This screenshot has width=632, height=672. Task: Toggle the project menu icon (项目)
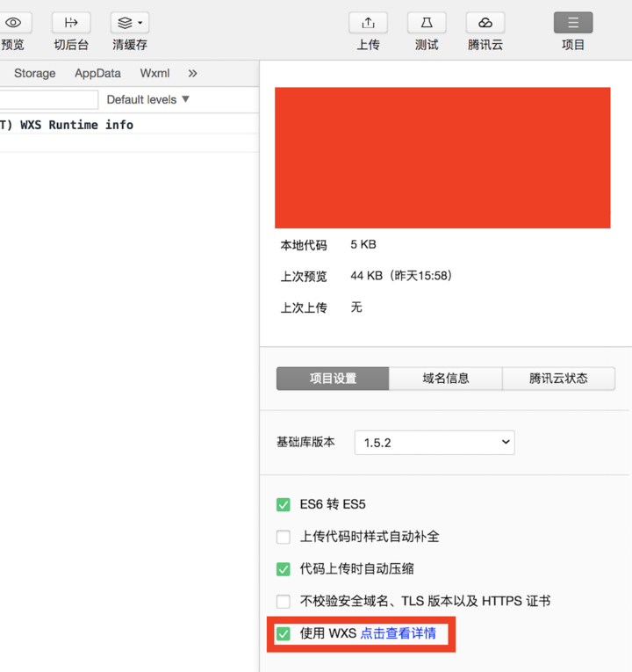coord(573,23)
